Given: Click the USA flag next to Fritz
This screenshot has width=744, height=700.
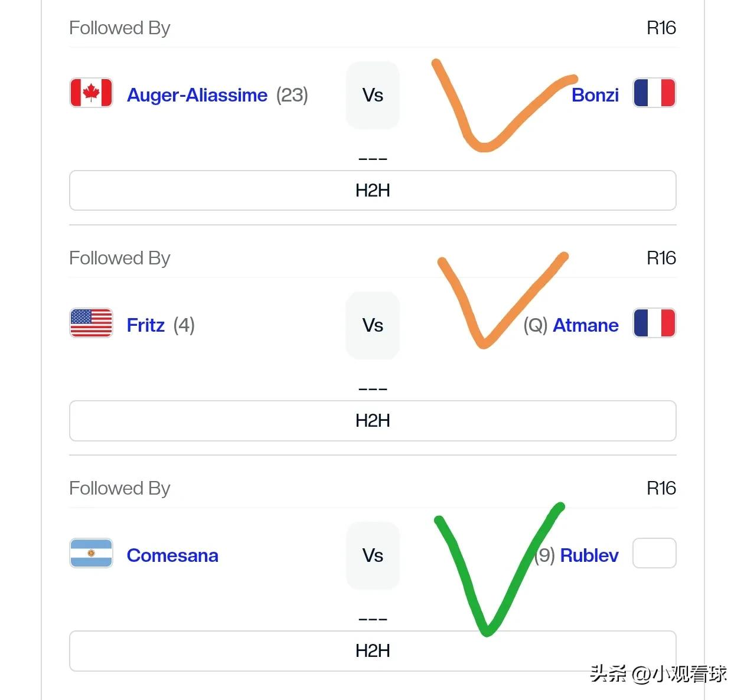Looking at the screenshot, I should [x=91, y=323].
